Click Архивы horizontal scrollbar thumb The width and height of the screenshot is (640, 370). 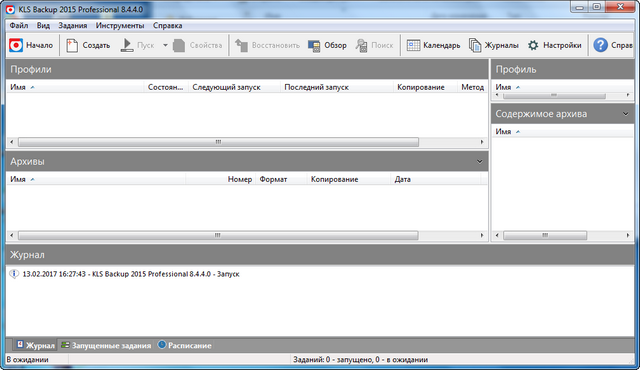point(218,235)
